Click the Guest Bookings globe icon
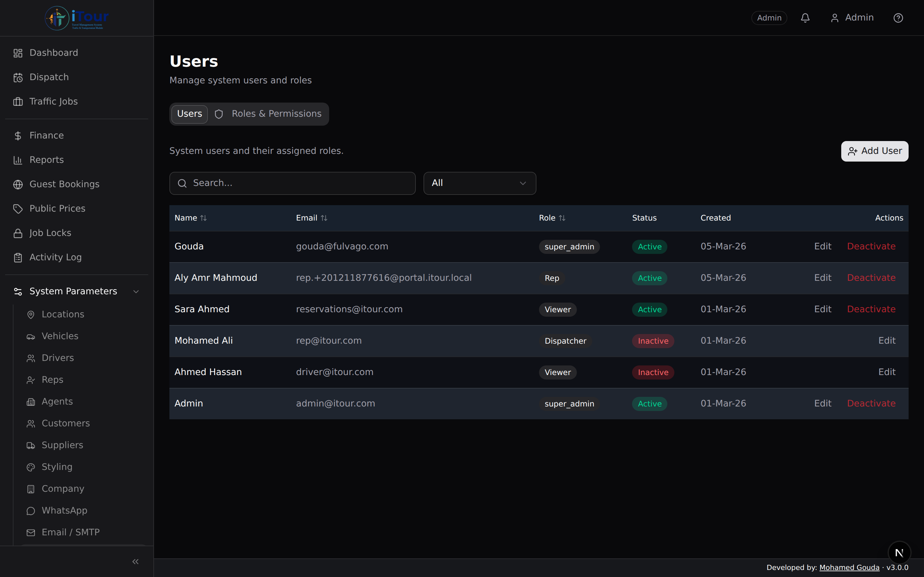 coord(18,184)
